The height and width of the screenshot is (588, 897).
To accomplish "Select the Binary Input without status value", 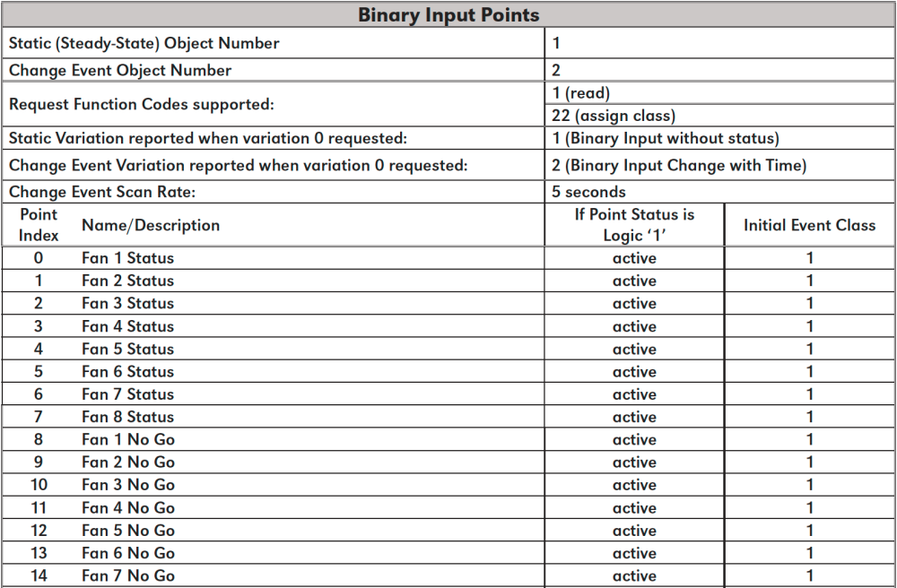I will tap(666, 138).
